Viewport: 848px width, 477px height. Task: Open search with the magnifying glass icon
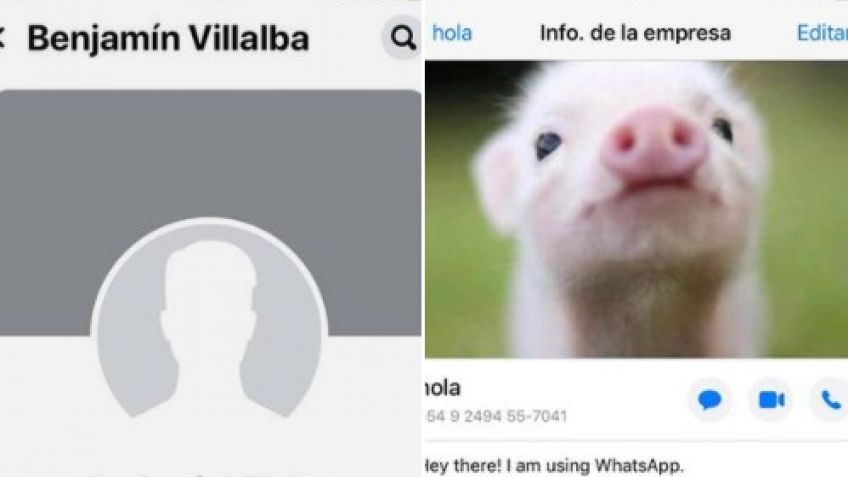click(402, 38)
